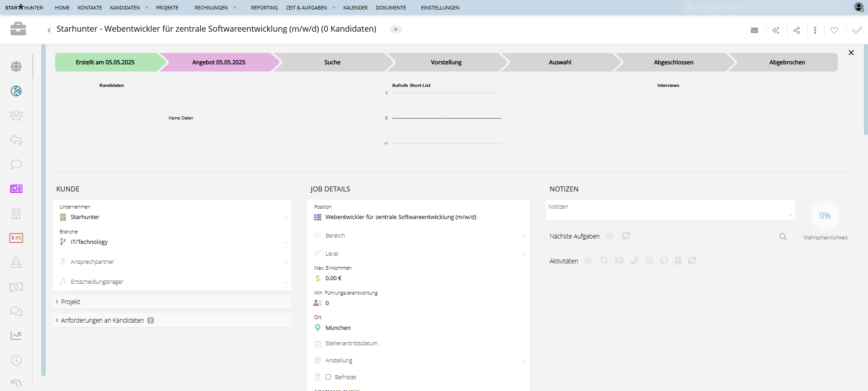Set stage to Abgebrochen

787,62
